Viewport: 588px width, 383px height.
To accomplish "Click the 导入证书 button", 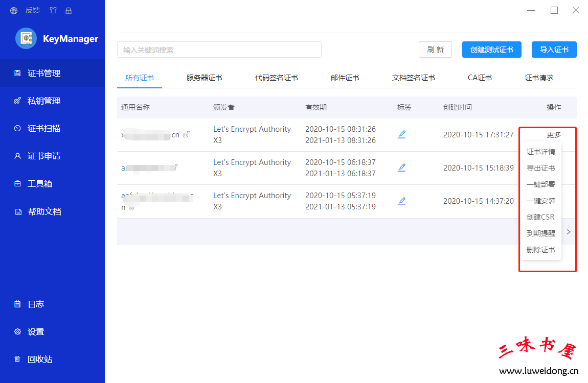I will point(554,50).
